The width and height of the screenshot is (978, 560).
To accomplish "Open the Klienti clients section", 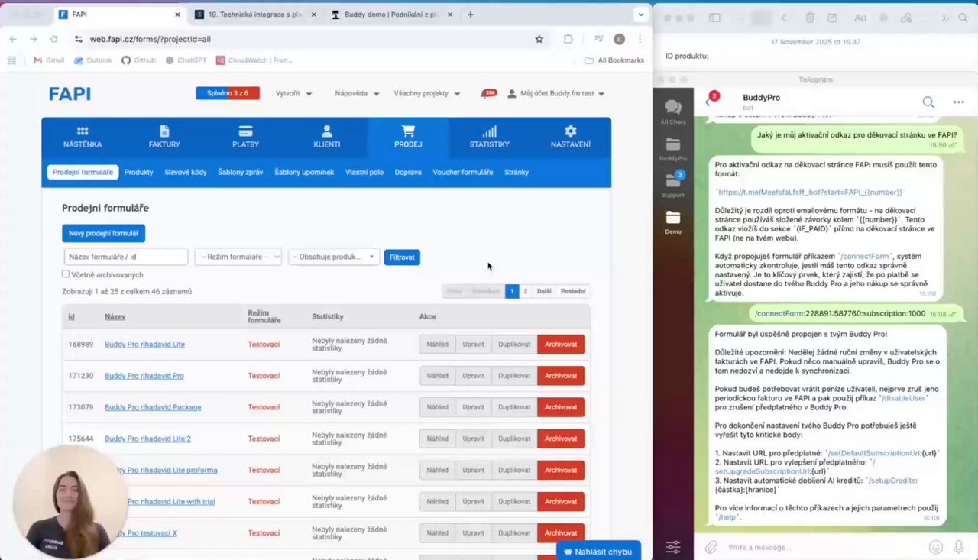I will coord(326,137).
